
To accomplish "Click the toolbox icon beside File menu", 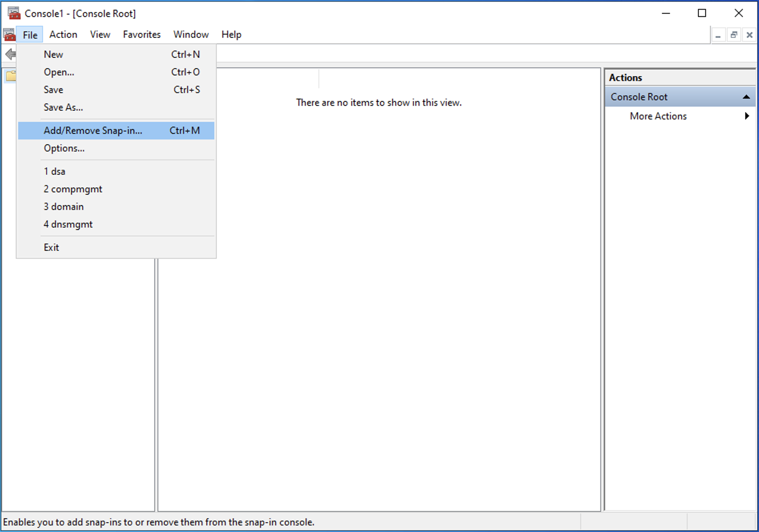I will click(x=9, y=35).
